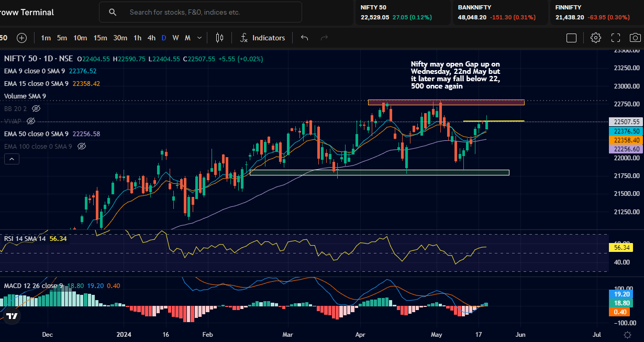Select the daily D timeframe

[x=164, y=38]
